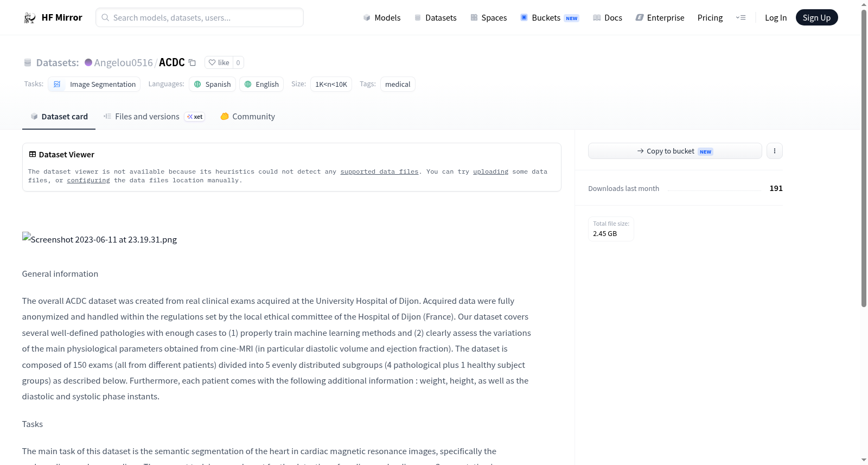Image resolution: width=868 pixels, height=465 pixels.
Task: Click the like button
Action: [219, 62]
